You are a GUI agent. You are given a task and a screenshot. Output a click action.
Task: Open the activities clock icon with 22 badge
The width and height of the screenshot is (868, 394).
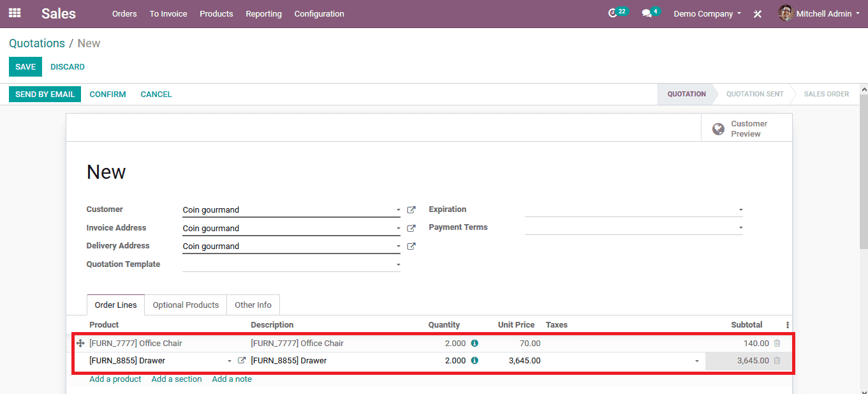[x=613, y=13]
